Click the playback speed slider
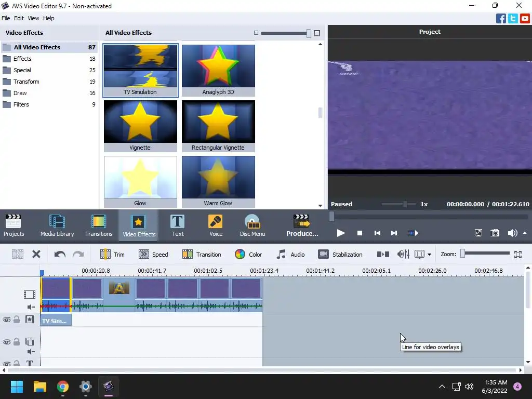Image resolution: width=532 pixels, height=399 pixels. point(398,204)
